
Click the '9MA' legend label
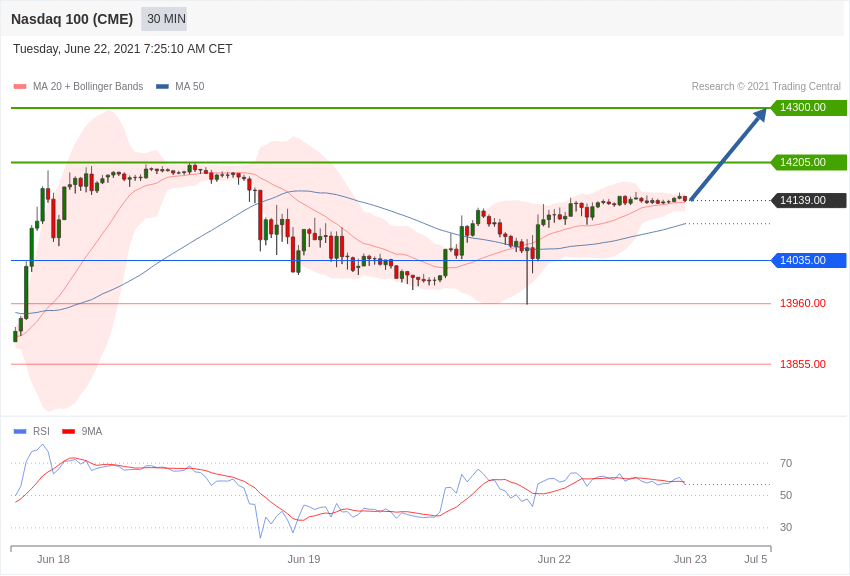[x=92, y=431]
